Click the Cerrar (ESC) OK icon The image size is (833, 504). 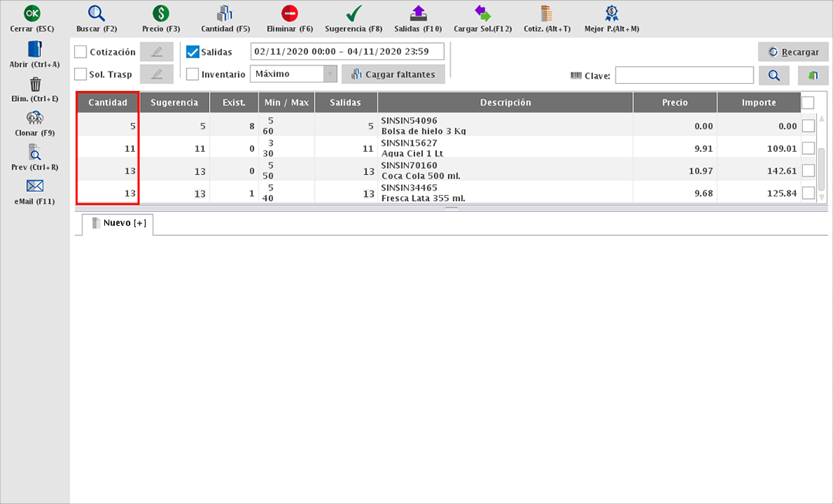[x=32, y=14]
